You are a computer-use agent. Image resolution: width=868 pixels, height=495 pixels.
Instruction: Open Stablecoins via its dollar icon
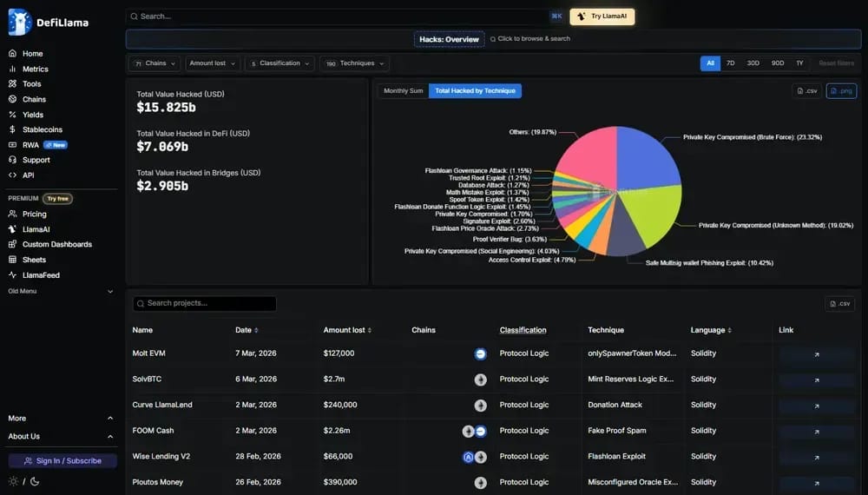tap(12, 129)
